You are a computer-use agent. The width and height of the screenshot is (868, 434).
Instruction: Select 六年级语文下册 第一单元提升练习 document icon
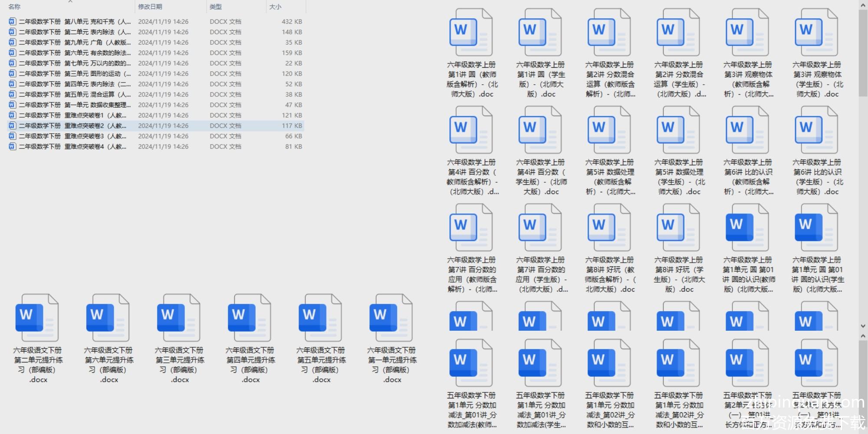[x=391, y=317]
